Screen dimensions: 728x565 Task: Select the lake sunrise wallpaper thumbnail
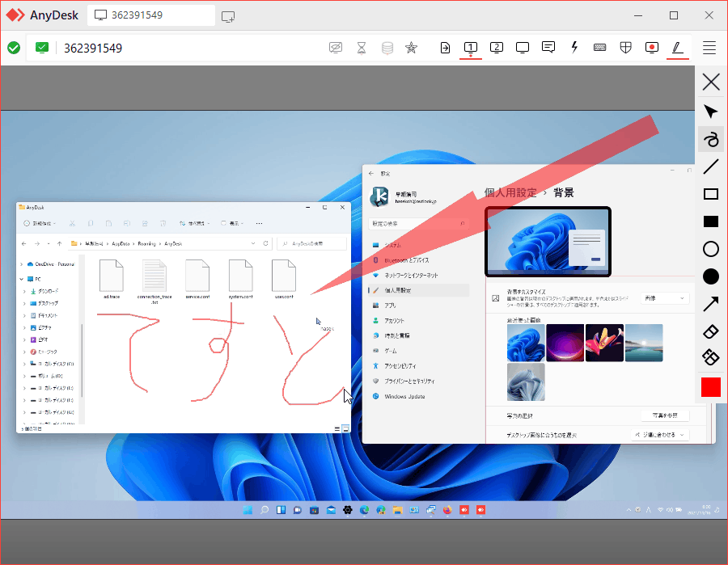pyautogui.click(x=644, y=343)
